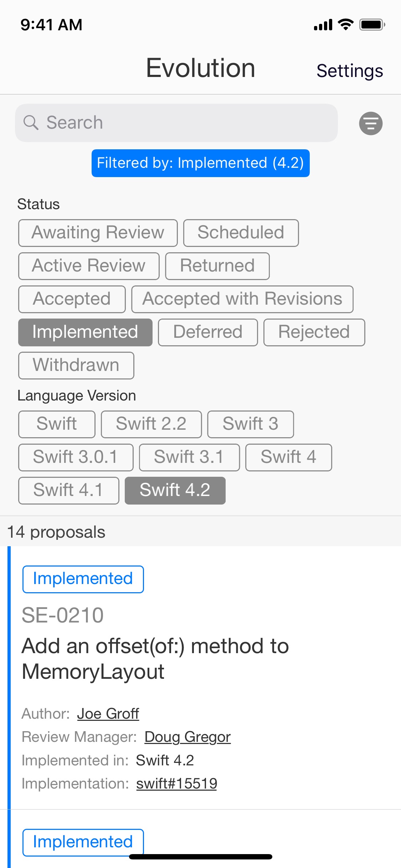Enable the Awaiting Review status filter

[x=98, y=233]
